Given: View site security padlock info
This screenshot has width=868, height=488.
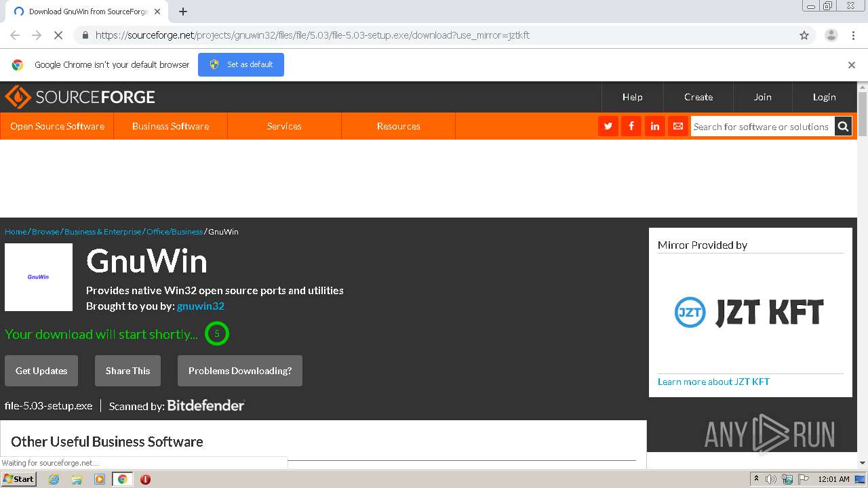Looking at the screenshot, I should tap(85, 35).
